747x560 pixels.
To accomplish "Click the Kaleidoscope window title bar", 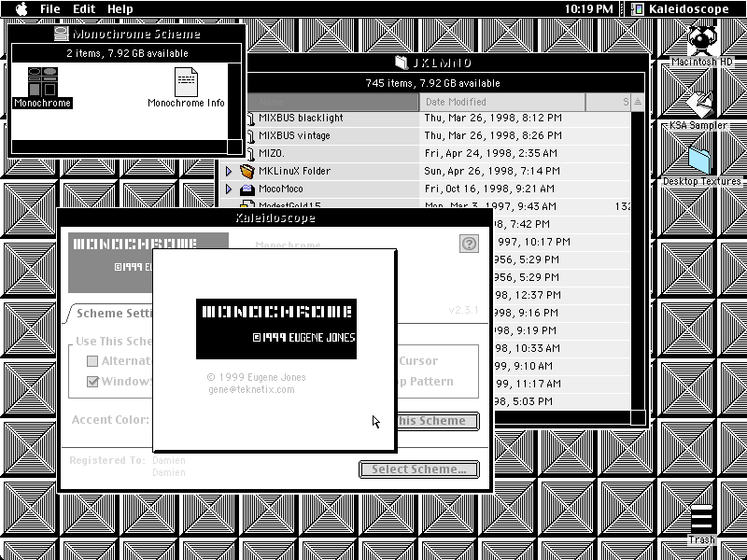I will 275,218.
